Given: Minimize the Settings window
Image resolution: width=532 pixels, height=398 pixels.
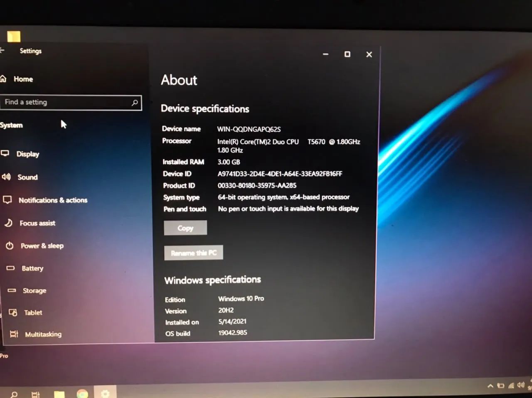Looking at the screenshot, I should tap(326, 54).
